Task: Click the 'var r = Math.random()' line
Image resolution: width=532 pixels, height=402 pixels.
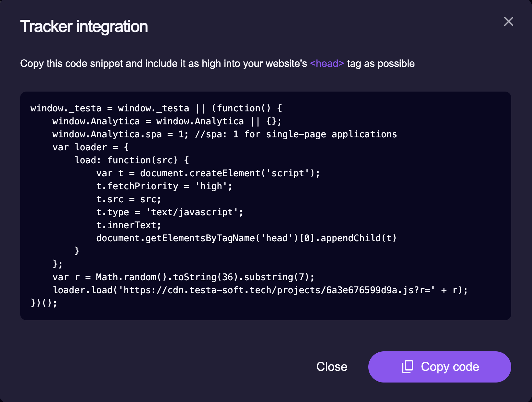Action: (184, 277)
